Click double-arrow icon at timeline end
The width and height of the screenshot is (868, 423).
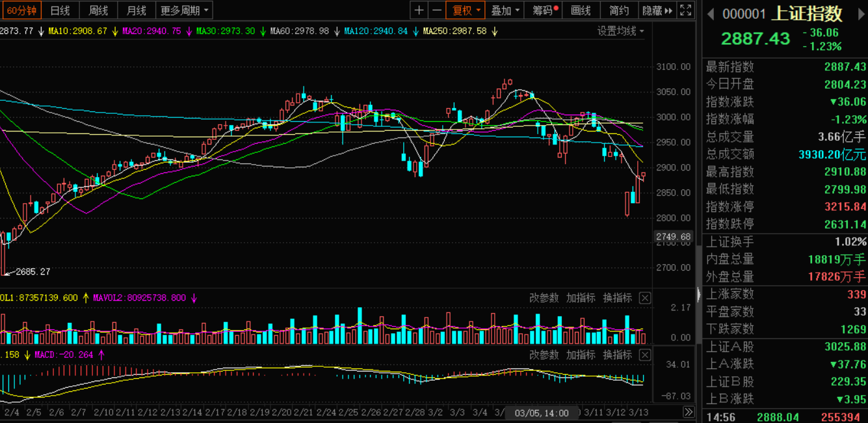[688, 413]
